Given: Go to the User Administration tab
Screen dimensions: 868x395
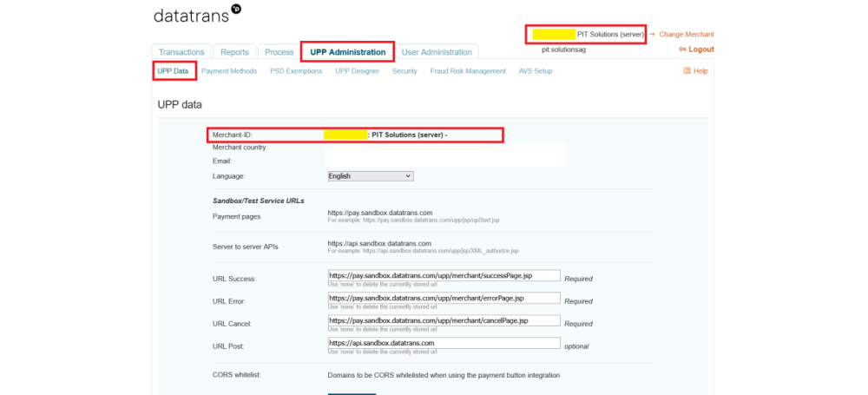Looking at the screenshot, I should 437,52.
